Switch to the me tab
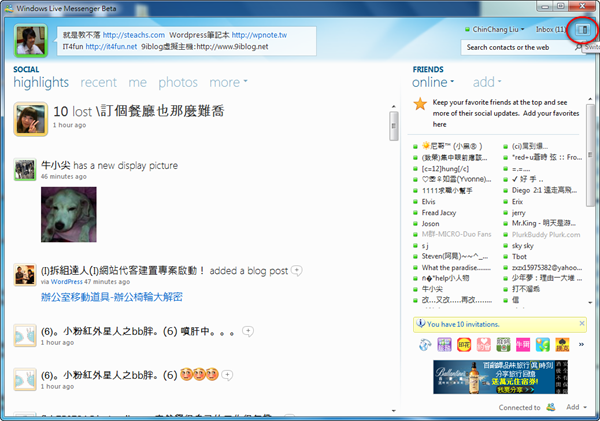This screenshot has height=421, width=600. (137, 82)
